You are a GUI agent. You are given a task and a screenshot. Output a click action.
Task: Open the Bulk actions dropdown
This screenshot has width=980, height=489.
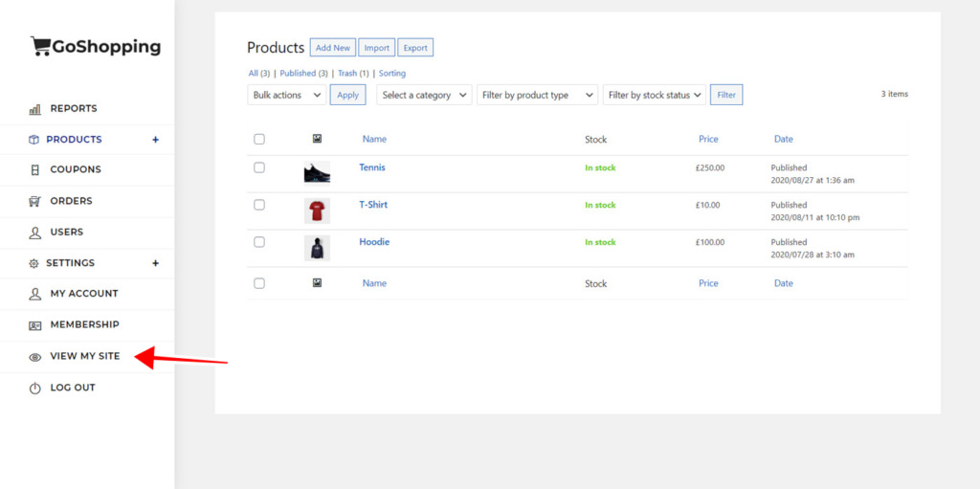tap(286, 95)
